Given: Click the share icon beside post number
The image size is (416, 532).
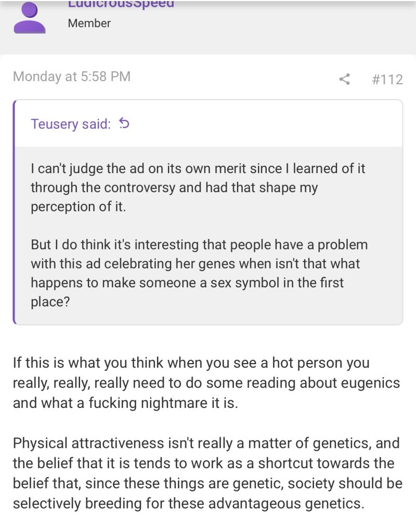Looking at the screenshot, I should coord(344,79).
